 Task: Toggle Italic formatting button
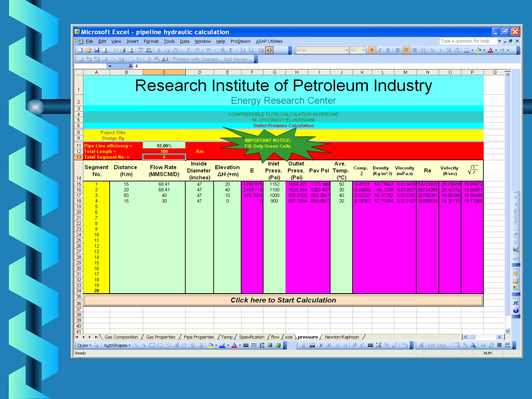click(380, 50)
